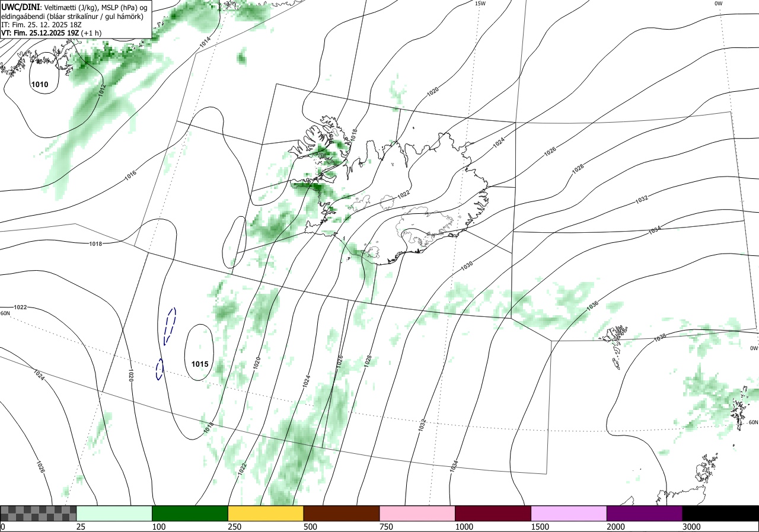This screenshot has width=759, height=532.
Task: Click the dark purple 2000–3000 legend swatch
Action: [645, 513]
